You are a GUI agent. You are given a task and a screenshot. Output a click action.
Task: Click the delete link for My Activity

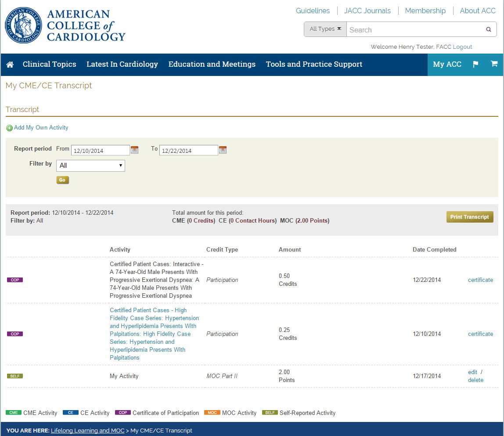point(475,380)
